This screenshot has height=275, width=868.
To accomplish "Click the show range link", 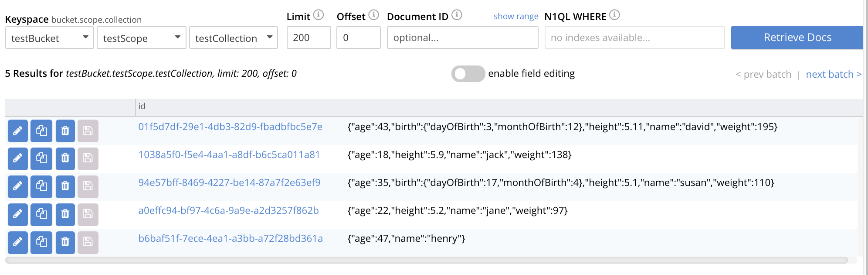I will (516, 17).
